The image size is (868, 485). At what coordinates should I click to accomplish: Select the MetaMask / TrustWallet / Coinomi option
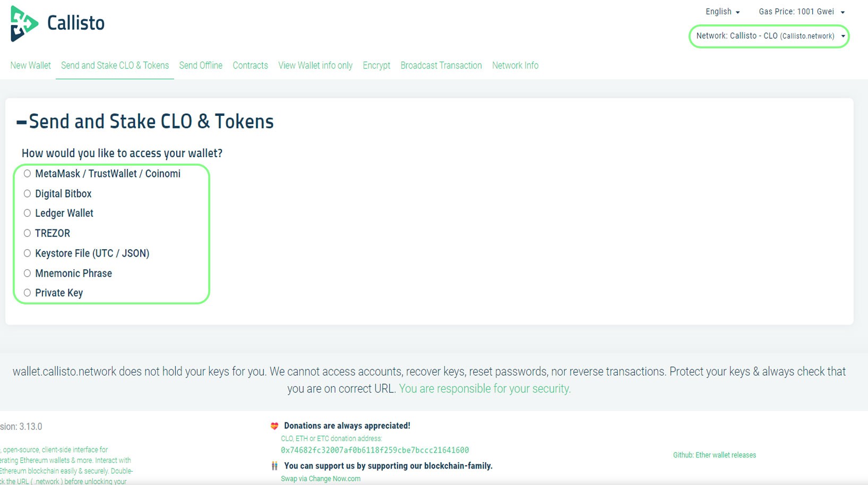pos(27,173)
